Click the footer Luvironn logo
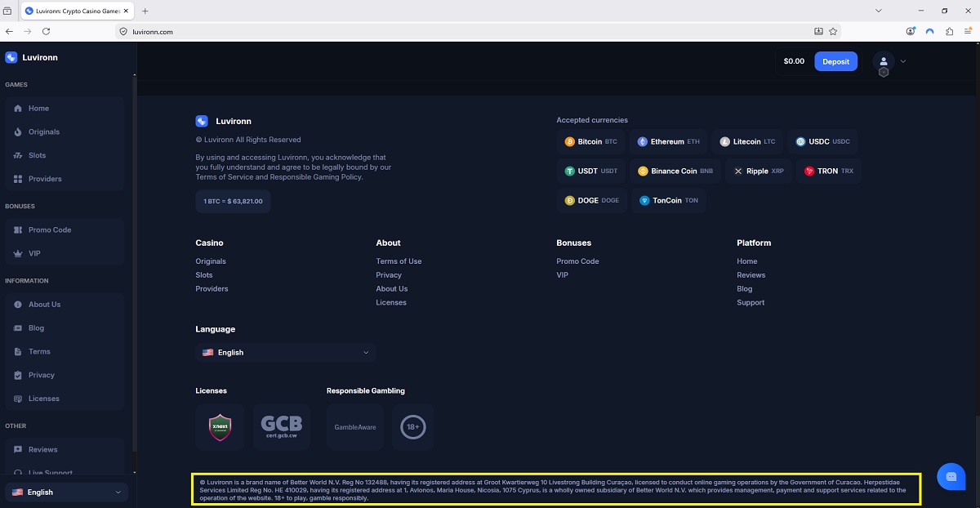This screenshot has height=508, width=980. point(224,122)
